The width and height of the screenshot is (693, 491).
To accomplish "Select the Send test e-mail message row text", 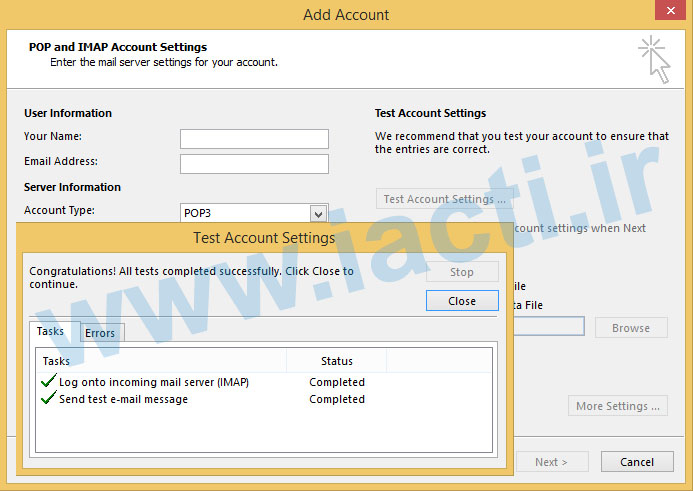I will coord(123,399).
